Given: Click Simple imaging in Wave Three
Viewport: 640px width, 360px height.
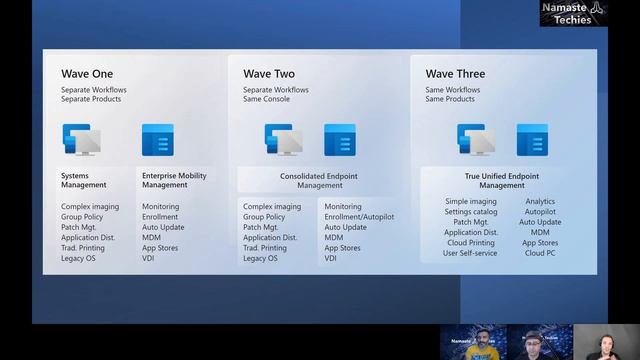Looking at the screenshot, I should coord(471,201).
